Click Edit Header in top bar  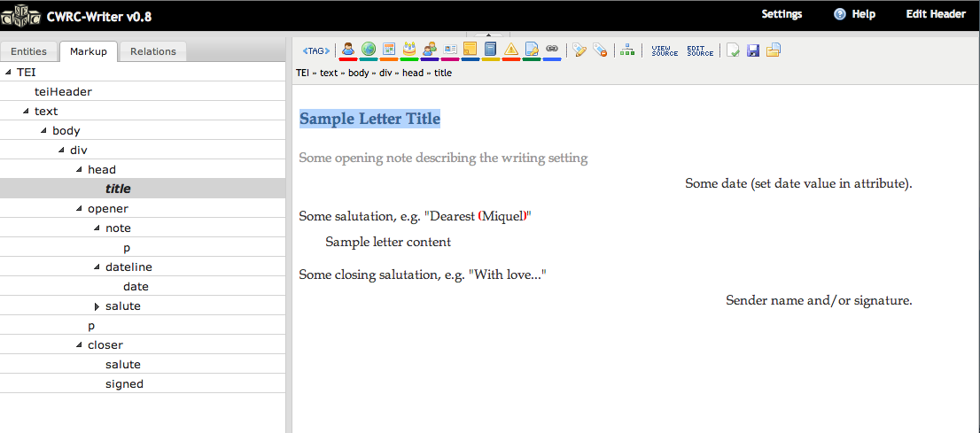point(936,14)
